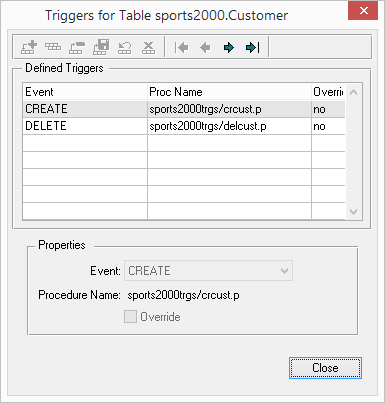Click the undo changes toolbar icon
Image resolution: width=385 pixels, height=403 pixels.
tap(125, 47)
